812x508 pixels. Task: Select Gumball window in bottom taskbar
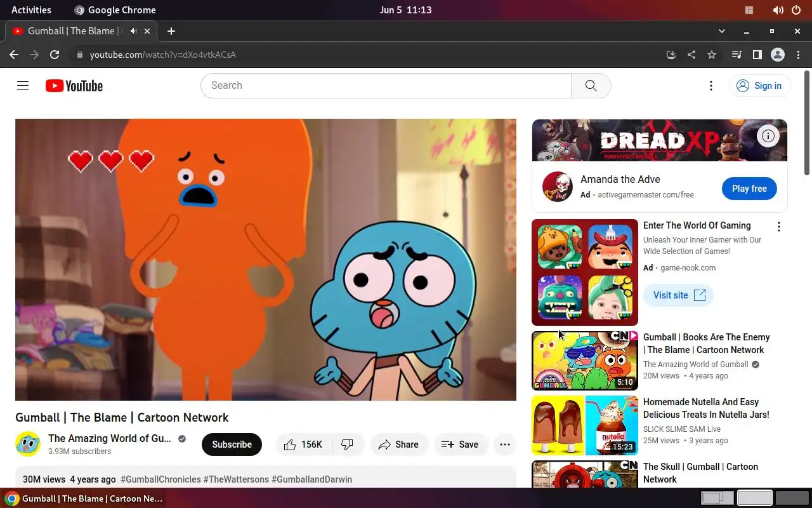point(85,498)
